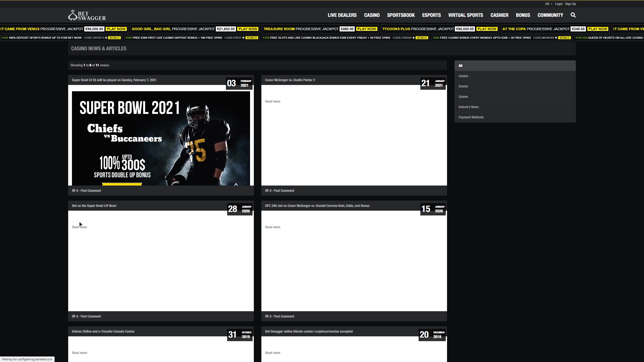Viewport: 644px width, 362px height.
Task: Open the Sportsbook navigation item
Action: pyautogui.click(x=401, y=15)
